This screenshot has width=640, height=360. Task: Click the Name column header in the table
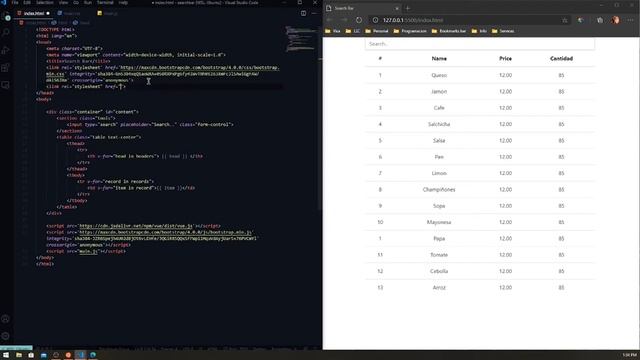coord(439,59)
